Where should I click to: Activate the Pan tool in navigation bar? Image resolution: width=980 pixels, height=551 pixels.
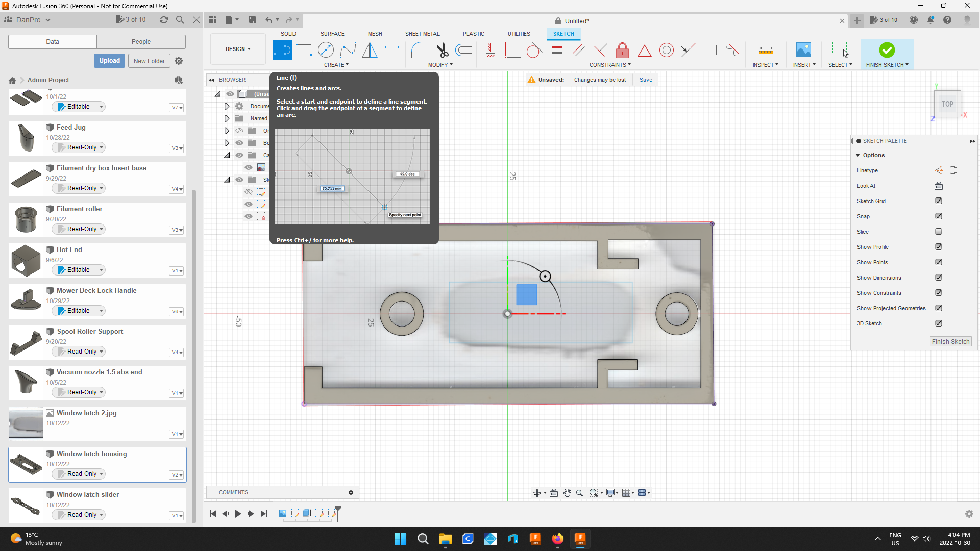(567, 493)
